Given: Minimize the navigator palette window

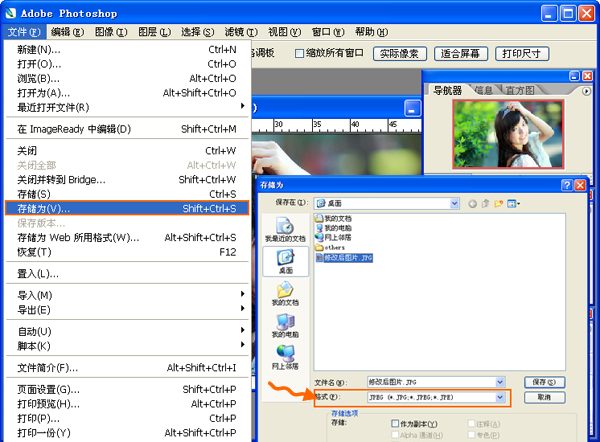Looking at the screenshot, I should (x=574, y=76).
